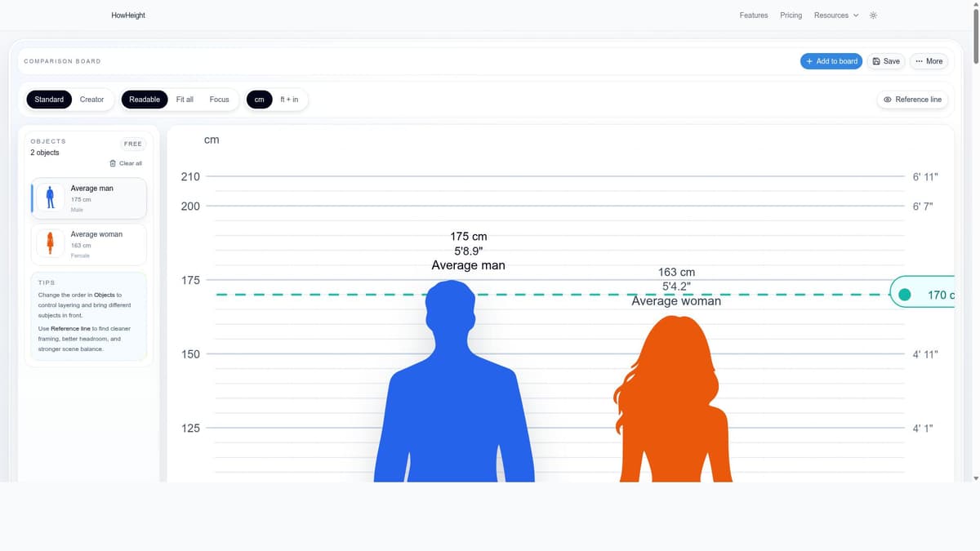Select ft + in units
This screenshot has width=980, height=551.
point(289,100)
